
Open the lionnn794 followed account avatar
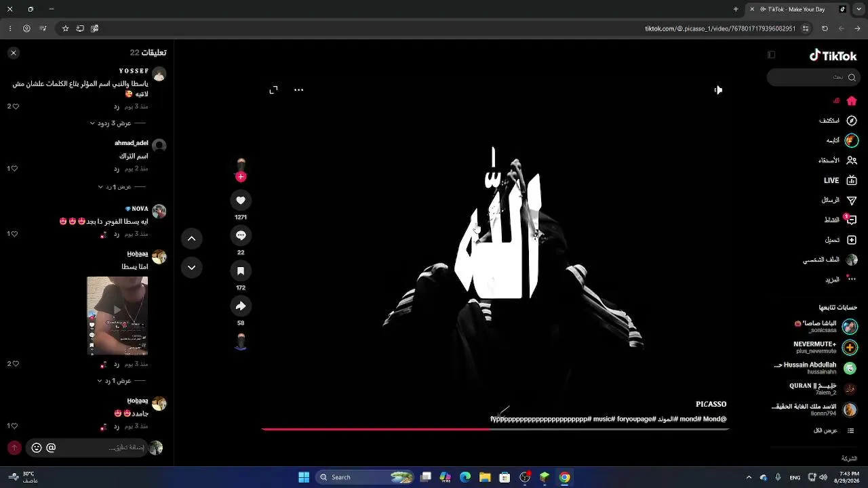click(850, 410)
